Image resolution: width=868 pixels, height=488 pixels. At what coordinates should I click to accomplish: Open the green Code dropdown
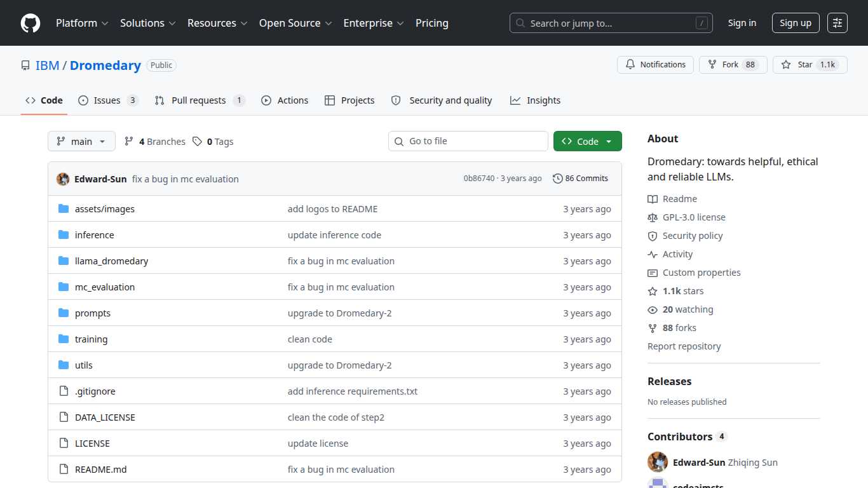[x=587, y=141]
